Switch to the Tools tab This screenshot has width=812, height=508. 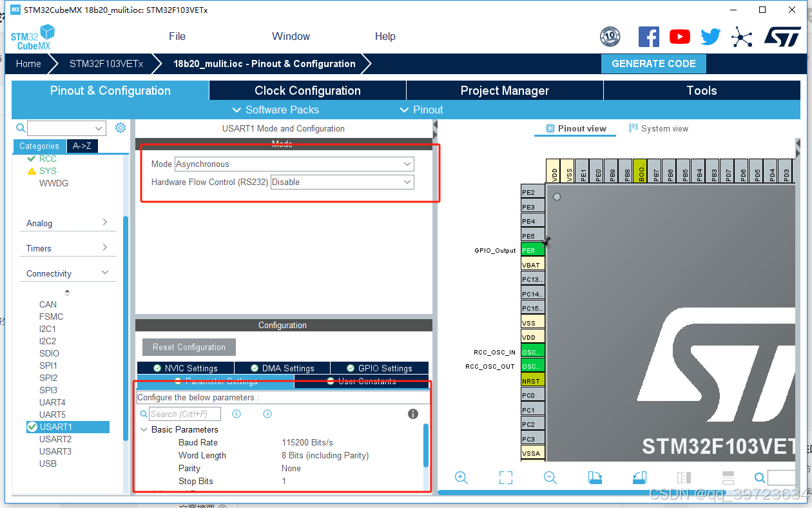click(702, 90)
